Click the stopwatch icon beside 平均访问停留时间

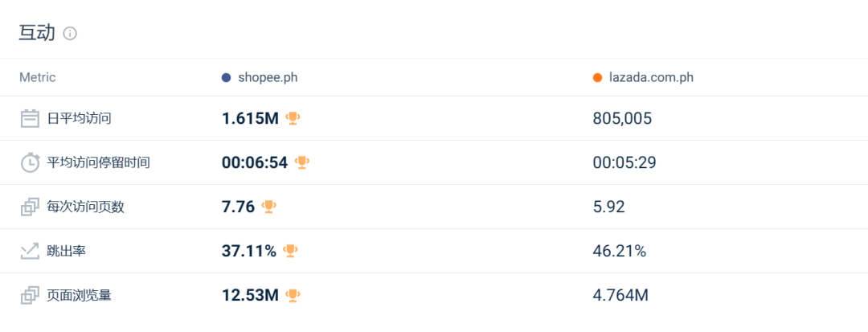[30, 162]
